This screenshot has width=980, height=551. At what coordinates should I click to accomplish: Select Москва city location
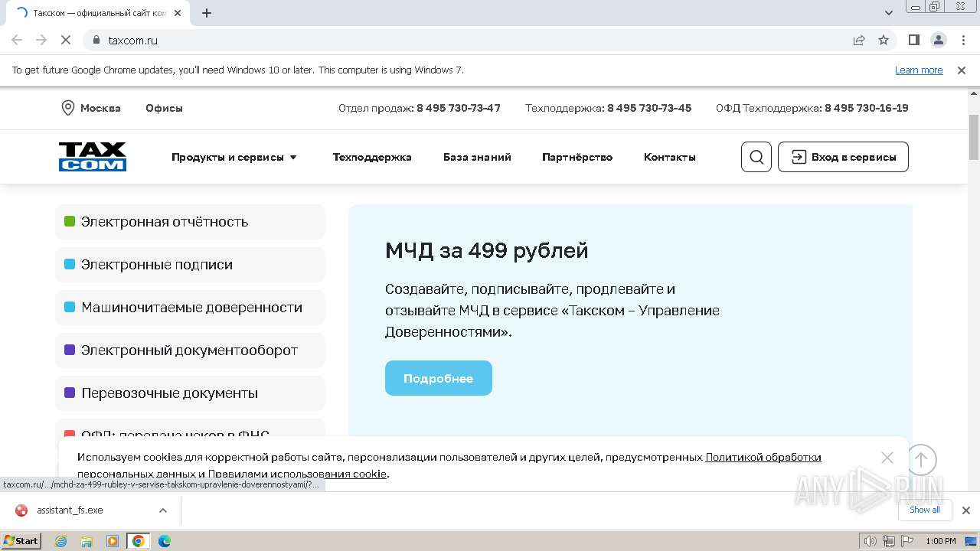[91, 108]
